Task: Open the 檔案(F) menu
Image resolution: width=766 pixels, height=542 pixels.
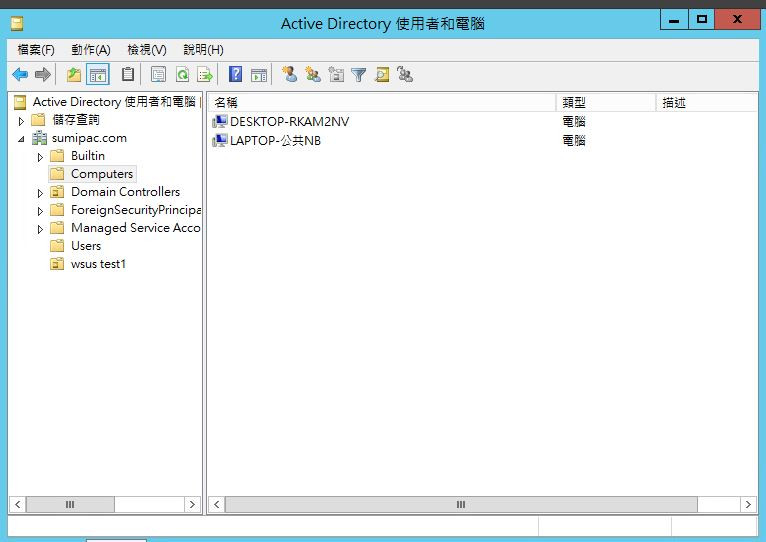Action: [36, 50]
